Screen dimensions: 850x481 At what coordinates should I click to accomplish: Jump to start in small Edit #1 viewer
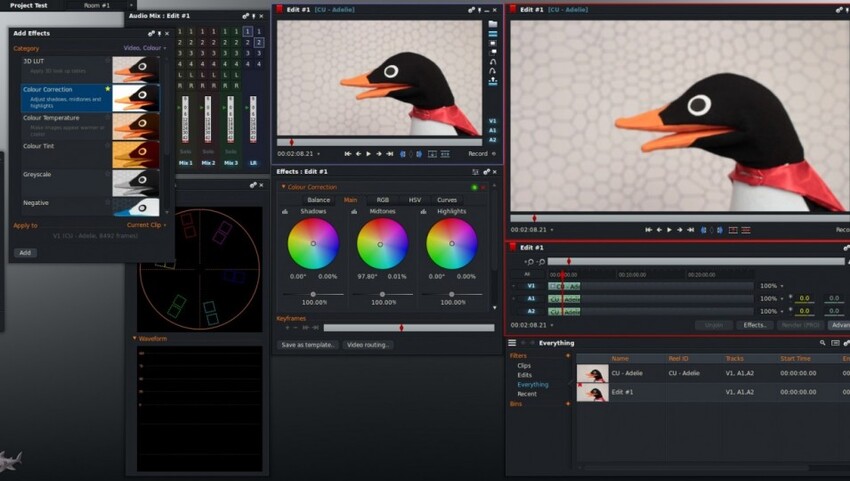[x=347, y=154]
